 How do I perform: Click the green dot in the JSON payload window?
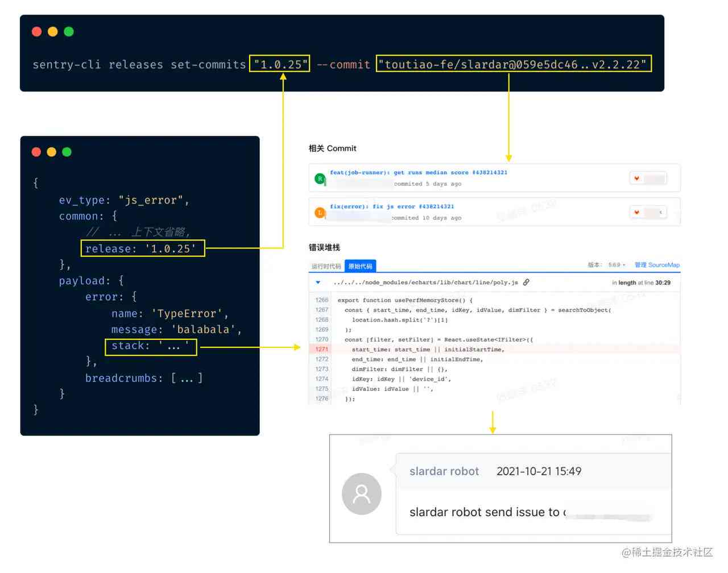(x=67, y=152)
